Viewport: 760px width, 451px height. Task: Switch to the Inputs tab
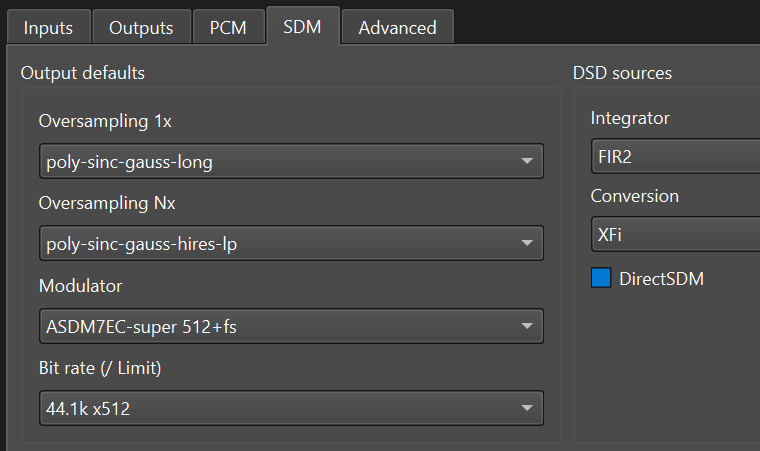click(x=48, y=27)
